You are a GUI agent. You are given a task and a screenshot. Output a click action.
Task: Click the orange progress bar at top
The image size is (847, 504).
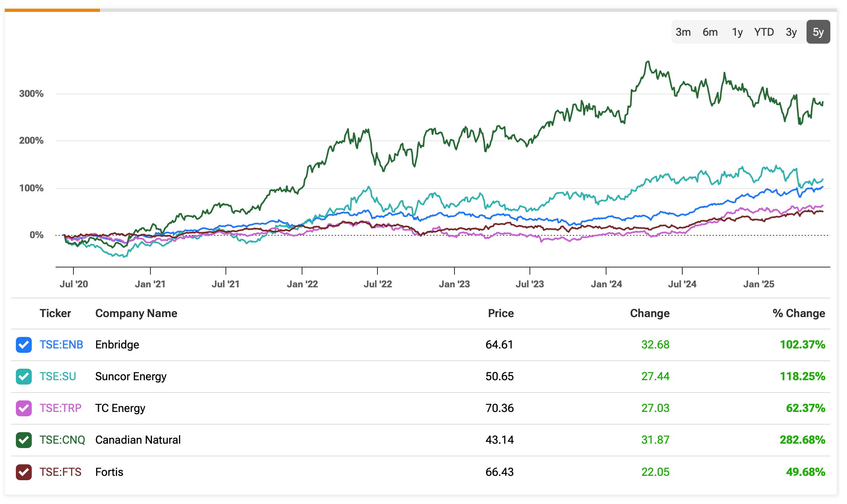[x=52, y=10]
